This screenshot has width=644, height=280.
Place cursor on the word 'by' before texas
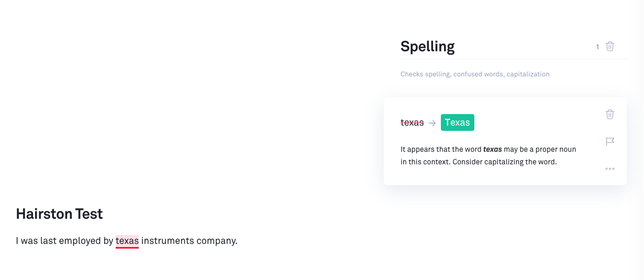108,241
